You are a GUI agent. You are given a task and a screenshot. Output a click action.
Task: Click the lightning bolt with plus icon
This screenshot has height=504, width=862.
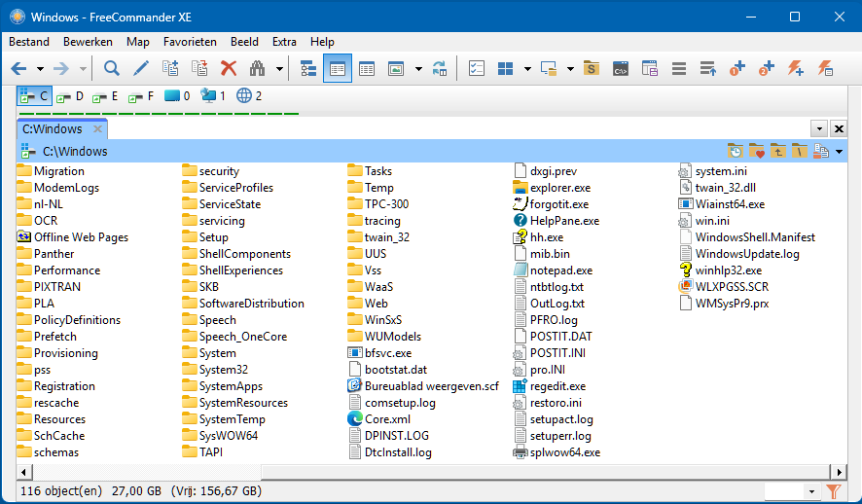click(796, 69)
